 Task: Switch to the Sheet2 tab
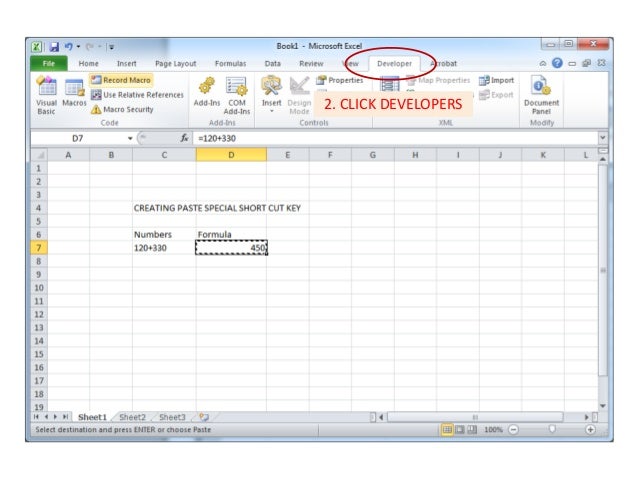point(132,417)
